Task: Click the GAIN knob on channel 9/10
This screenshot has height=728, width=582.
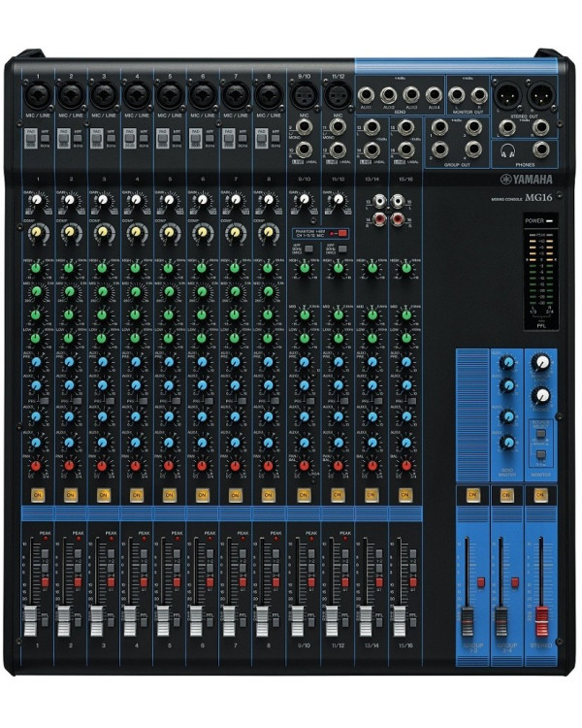Action: (x=304, y=199)
